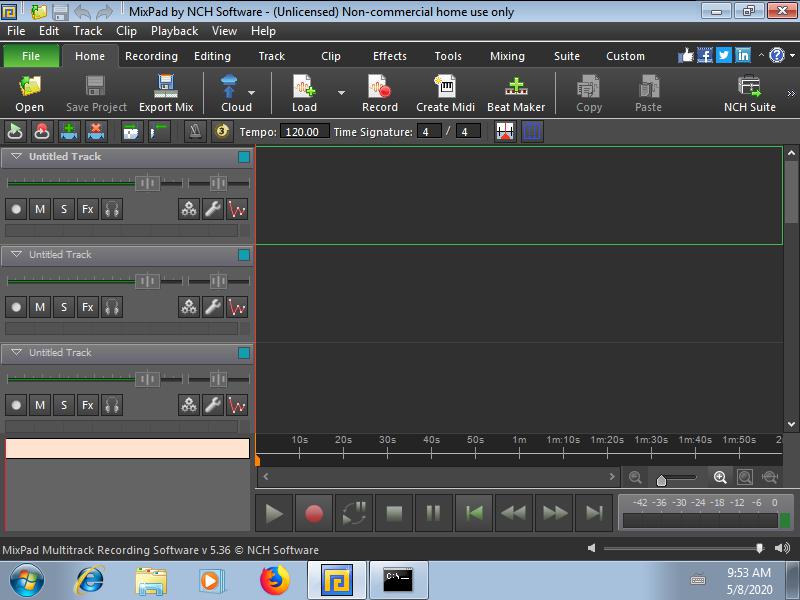The image size is (800, 600).
Task: Click the blue icon right of Time Signature
Action: tap(532, 132)
